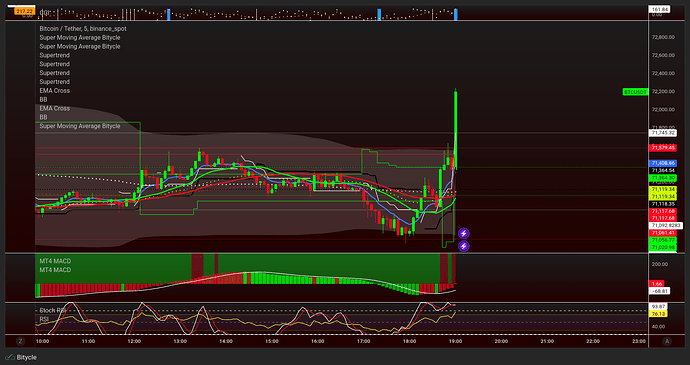Select the lower EMA Cross legend
This screenshot has height=365, width=690.
[55, 108]
